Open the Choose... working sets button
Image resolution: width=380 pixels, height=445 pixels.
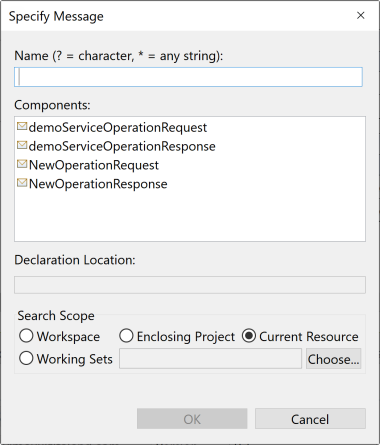coord(333,359)
